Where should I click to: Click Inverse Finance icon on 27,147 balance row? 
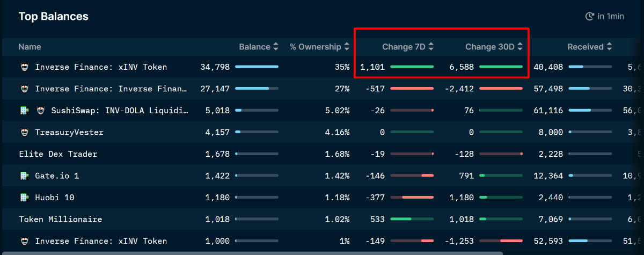coord(24,89)
